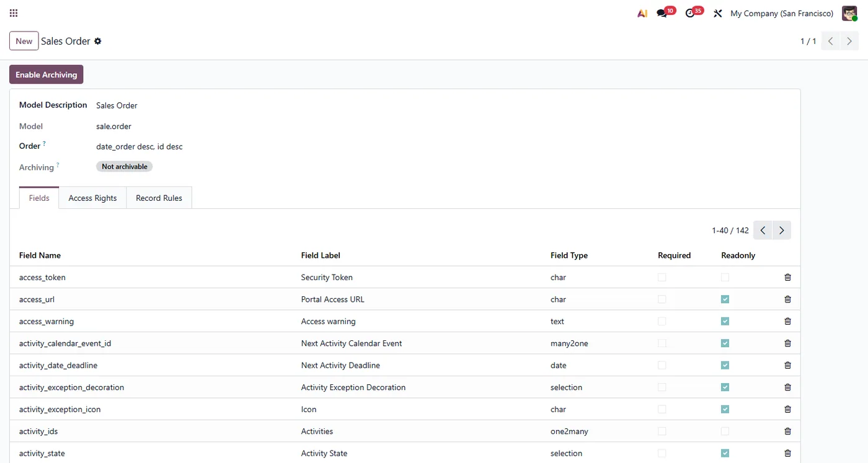The height and width of the screenshot is (463, 868).
Task: Go to previous page of fields
Action: [x=763, y=230]
